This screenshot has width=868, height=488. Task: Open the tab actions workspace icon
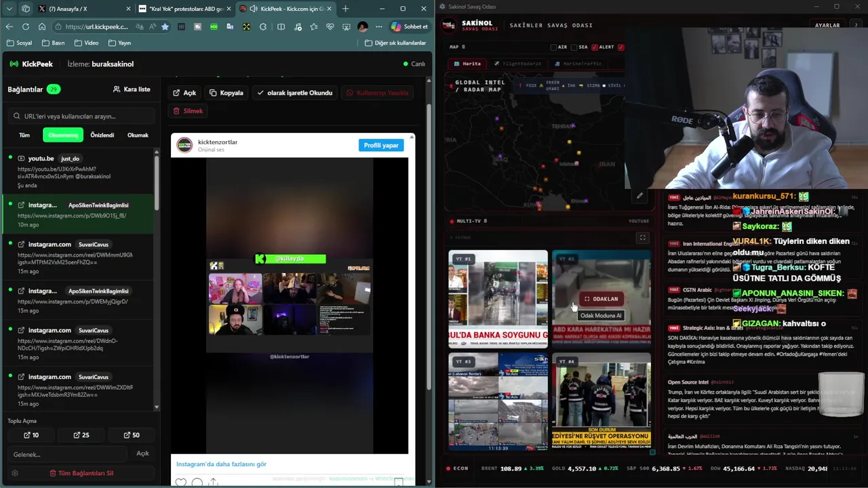pyautogui.click(x=26, y=9)
